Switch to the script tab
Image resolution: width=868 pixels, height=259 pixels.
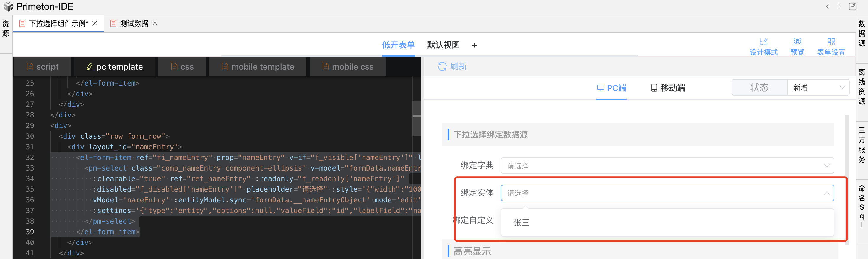43,67
